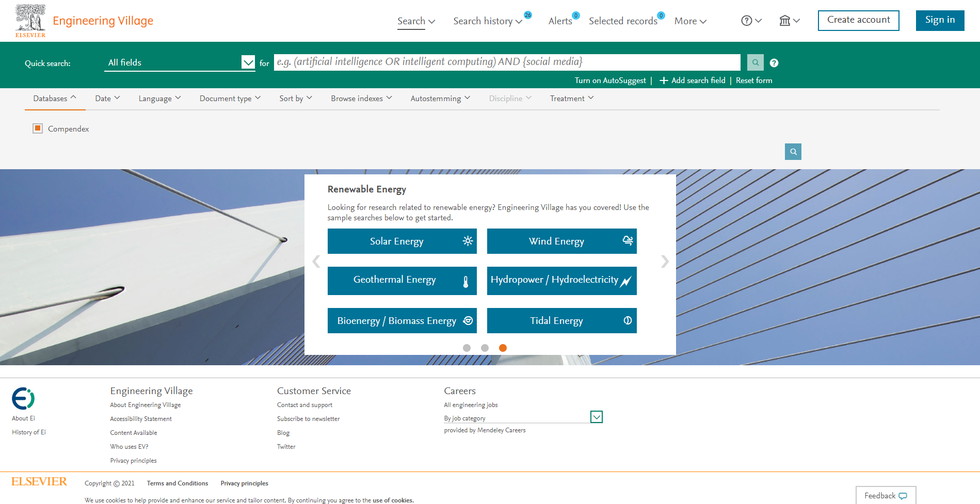The width and height of the screenshot is (980, 504).
Task: Click the Alerts count badge
Action: [576, 15]
